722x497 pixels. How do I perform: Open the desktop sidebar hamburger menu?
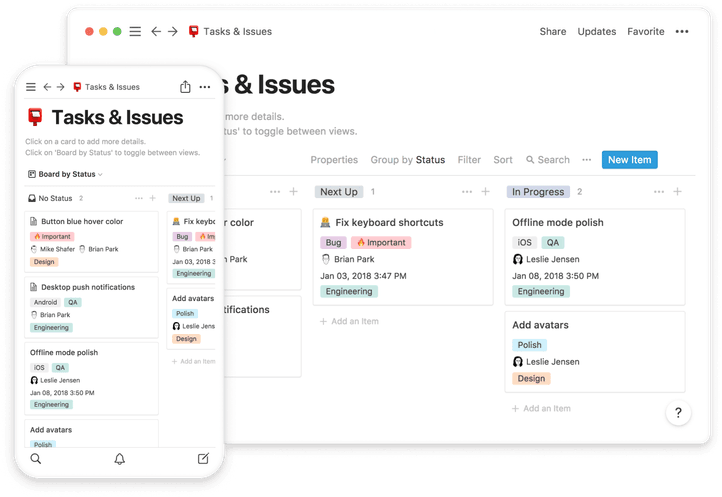(x=135, y=32)
